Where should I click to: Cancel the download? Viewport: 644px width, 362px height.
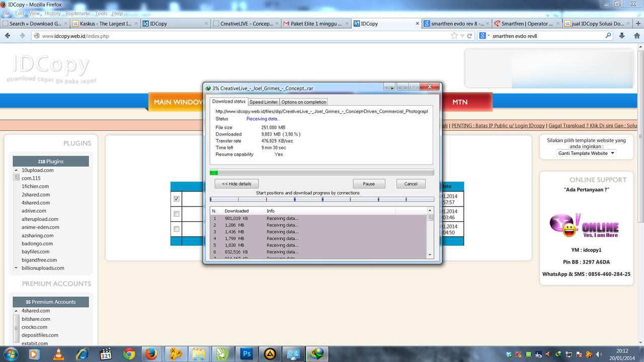tap(411, 184)
